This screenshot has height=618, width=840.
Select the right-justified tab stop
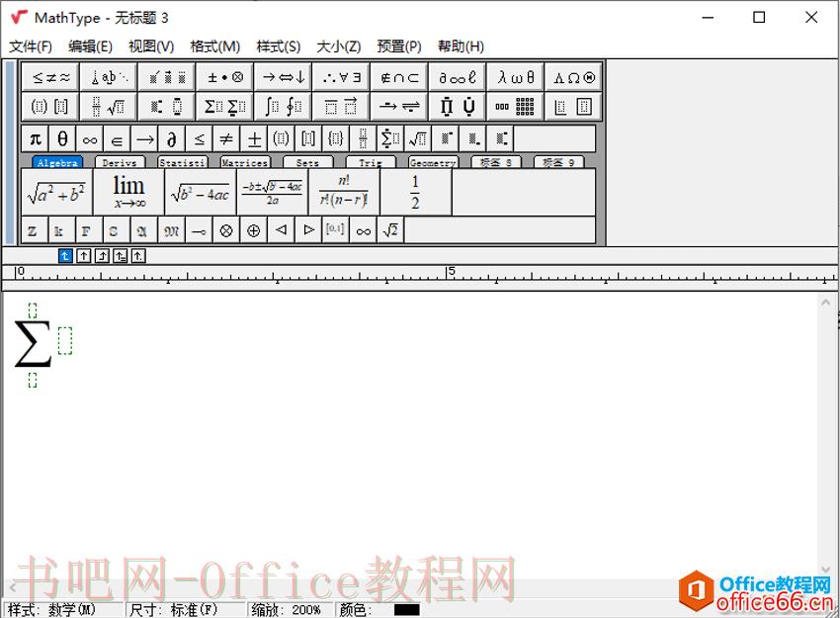[x=102, y=256]
